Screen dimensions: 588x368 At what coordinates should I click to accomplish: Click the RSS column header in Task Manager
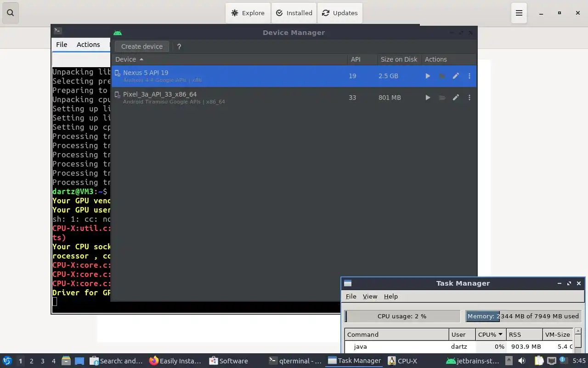[524, 334]
